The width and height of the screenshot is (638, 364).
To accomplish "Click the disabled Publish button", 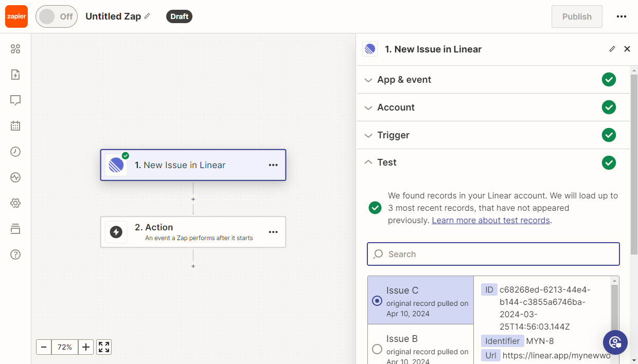I will (576, 16).
